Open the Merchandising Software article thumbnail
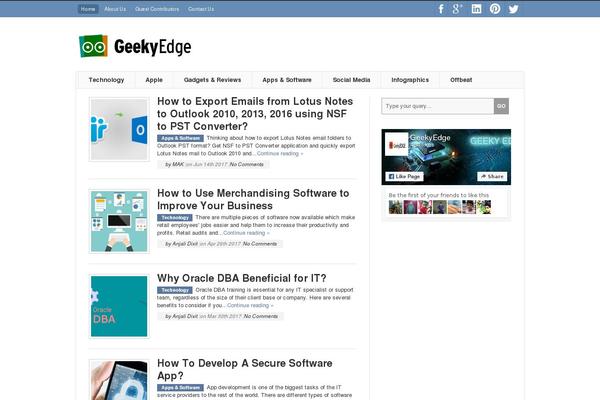 coord(119,221)
